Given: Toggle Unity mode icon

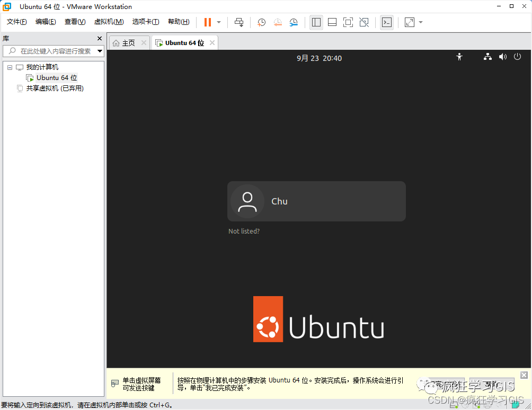Looking at the screenshot, I should [x=363, y=22].
